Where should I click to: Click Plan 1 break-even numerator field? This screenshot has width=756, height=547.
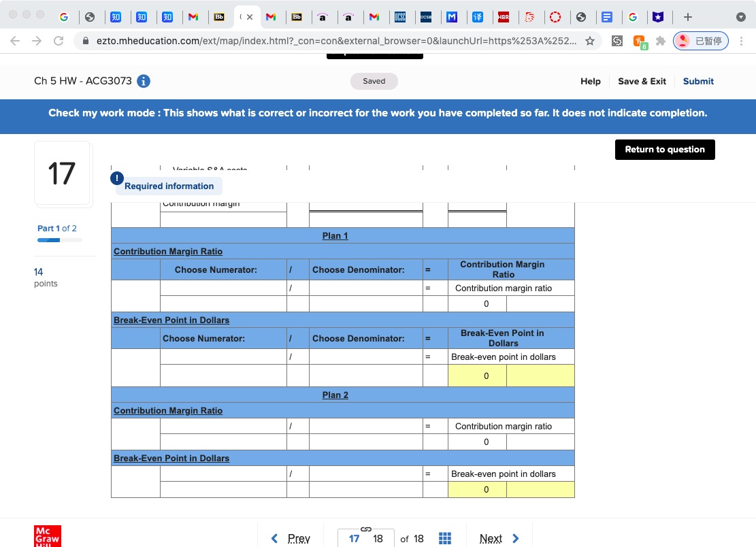[223, 357]
